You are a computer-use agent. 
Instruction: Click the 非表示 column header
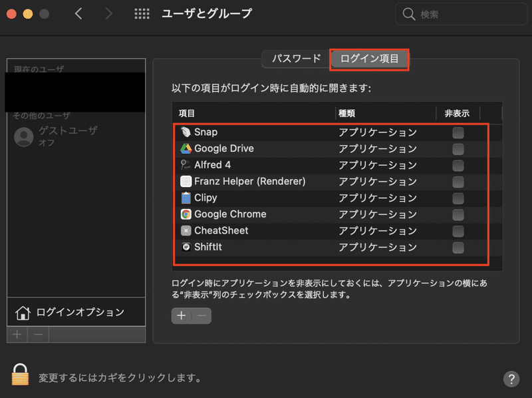(458, 113)
